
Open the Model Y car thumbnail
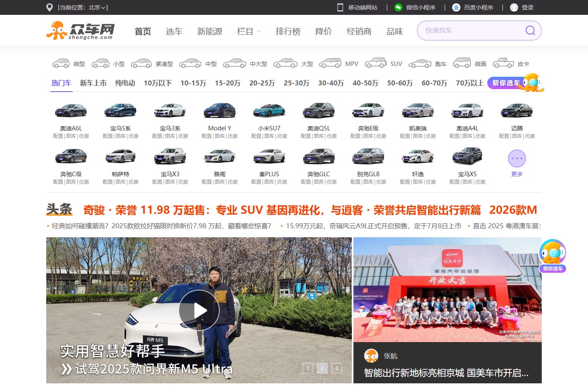(220, 111)
